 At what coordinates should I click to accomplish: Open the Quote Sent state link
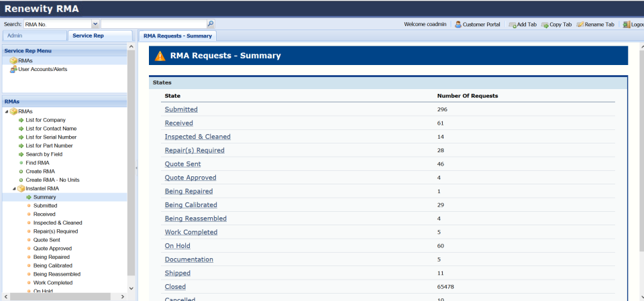click(x=182, y=164)
